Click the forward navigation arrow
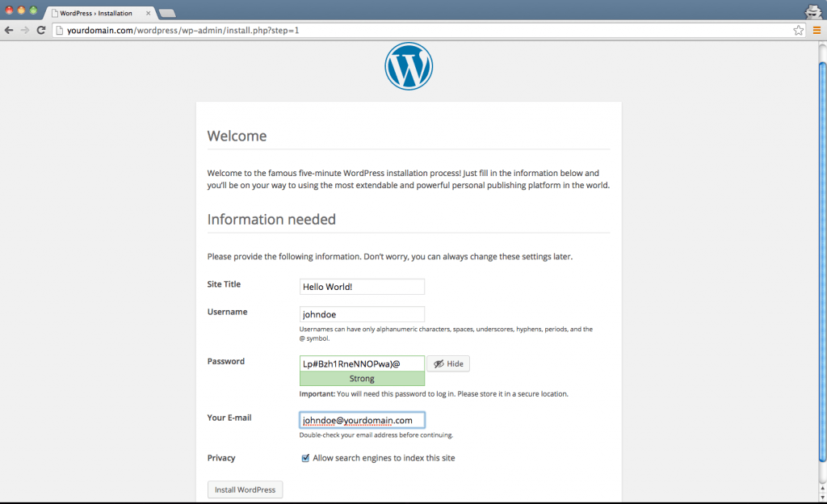This screenshot has height=504, width=827. click(24, 29)
